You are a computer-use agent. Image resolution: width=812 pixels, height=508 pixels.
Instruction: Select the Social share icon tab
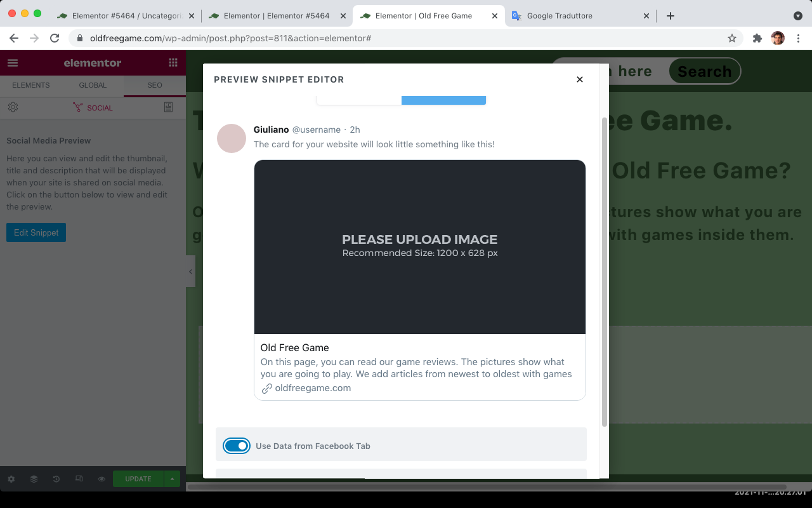(93, 108)
